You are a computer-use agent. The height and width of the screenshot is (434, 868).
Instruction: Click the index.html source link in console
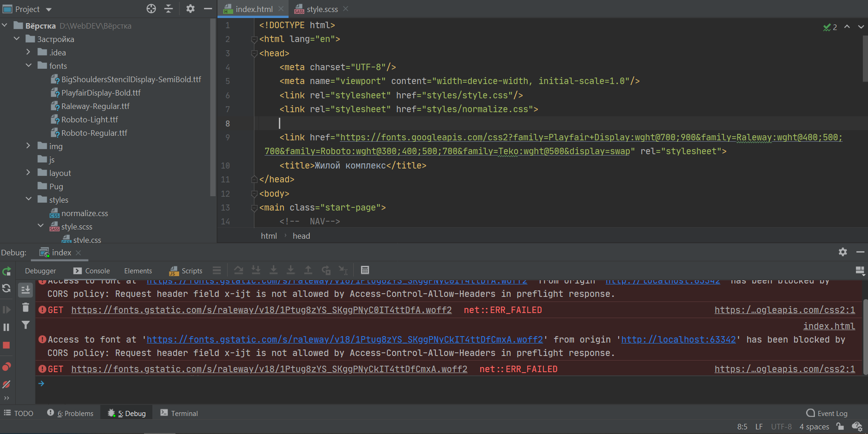coord(829,326)
